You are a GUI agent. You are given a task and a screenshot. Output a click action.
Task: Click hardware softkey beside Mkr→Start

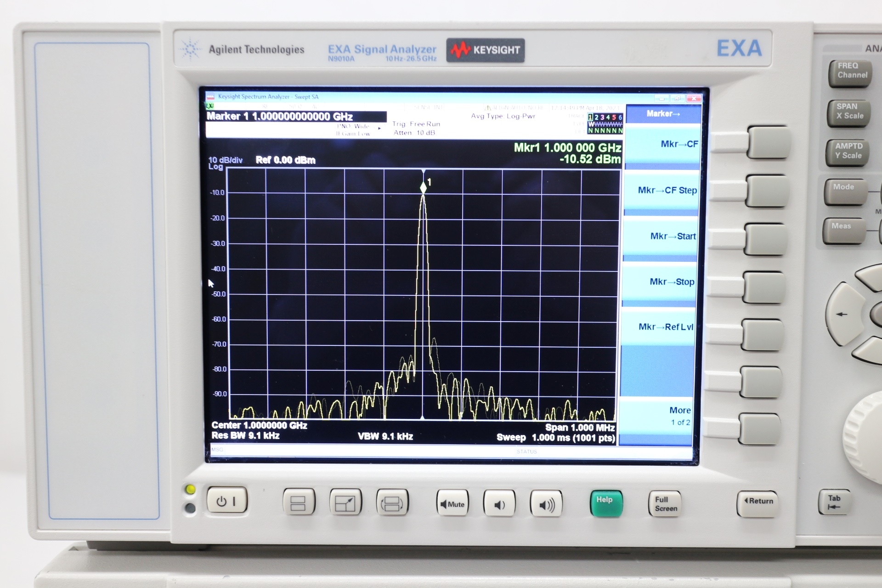[x=765, y=239]
